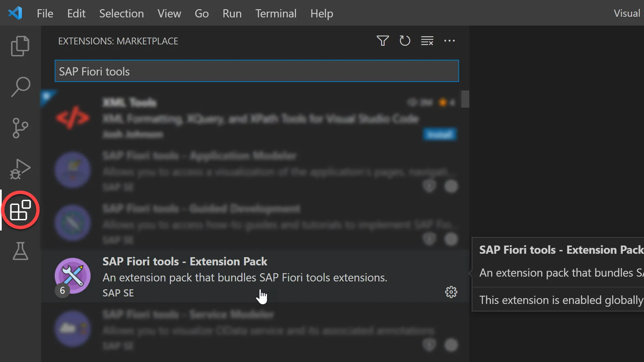Open the Explorer view in activity bar

click(x=20, y=46)
